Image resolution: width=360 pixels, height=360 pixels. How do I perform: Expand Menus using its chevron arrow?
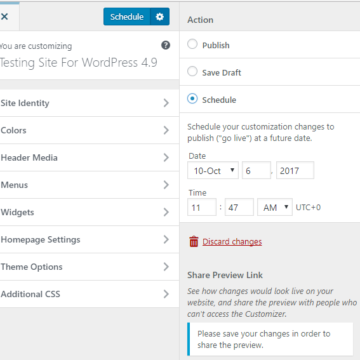[166, 185]
